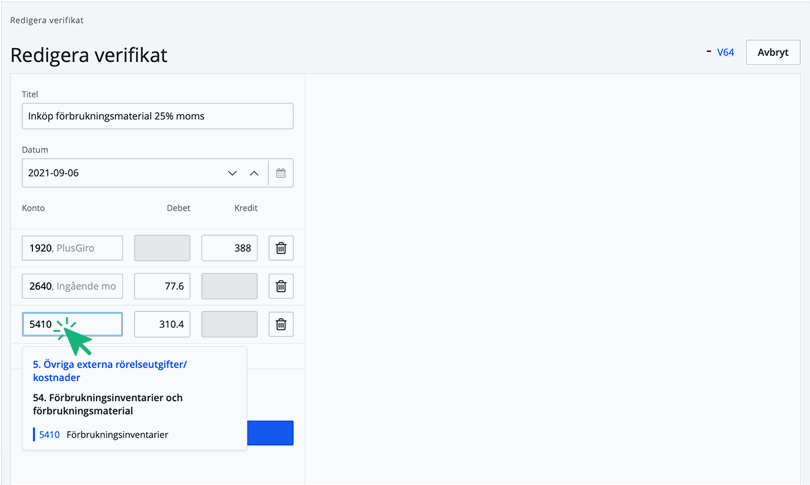The image size is (810, 485).
Task: Edit the debit amount 310.4
Action: tap(162, 324)
